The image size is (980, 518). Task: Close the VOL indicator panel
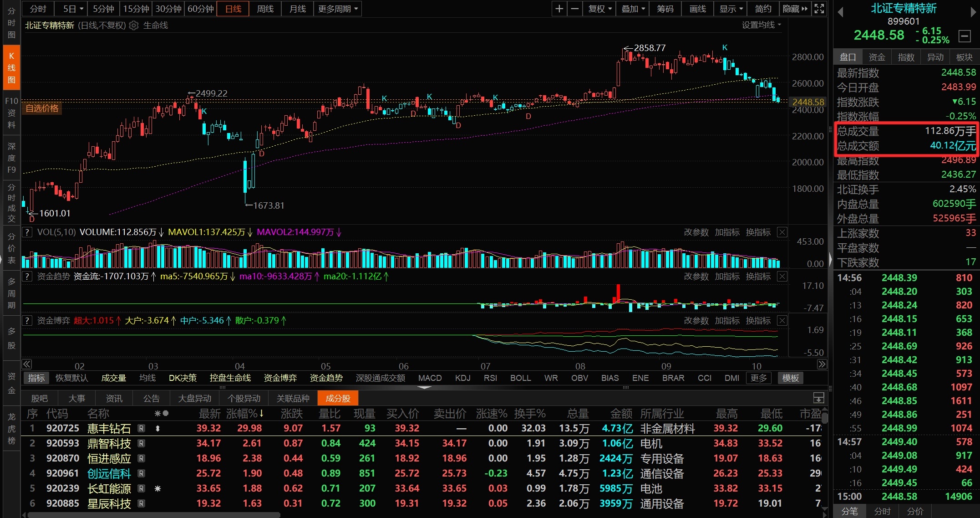[782, 232]
